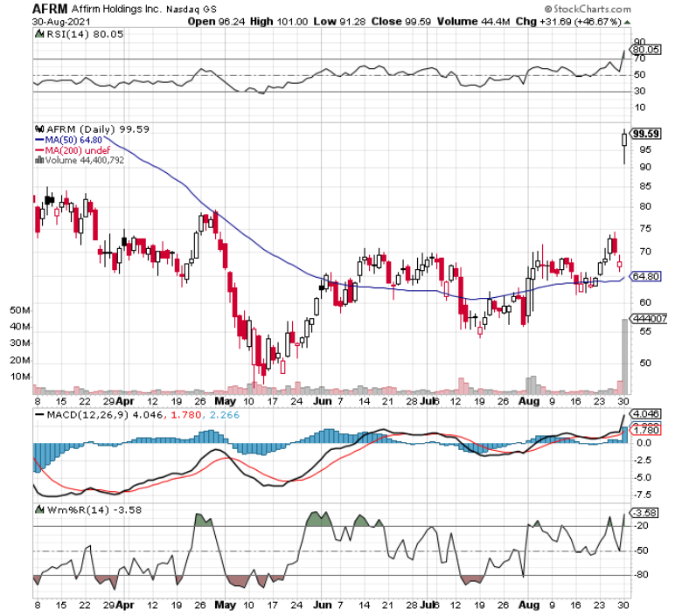Click the MA(50) 64.80 legend text
The image size is (696, 616).
pyautogui.click(x=73, y=140)
